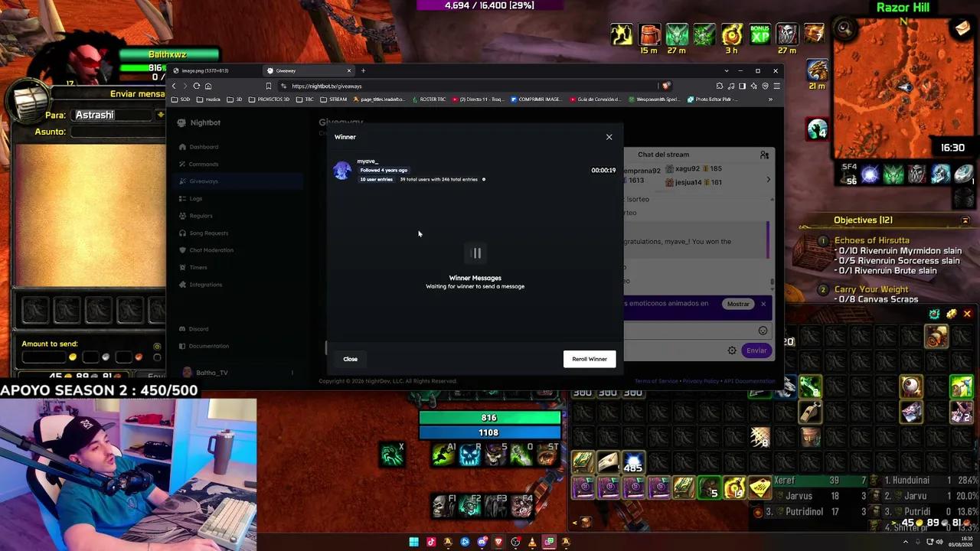Open Discord from the taskbar

(x=482, y=542)
